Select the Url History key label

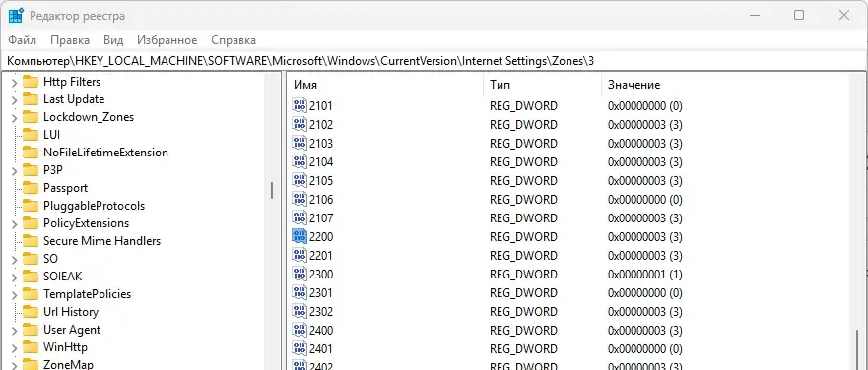(x=71, y=312)
